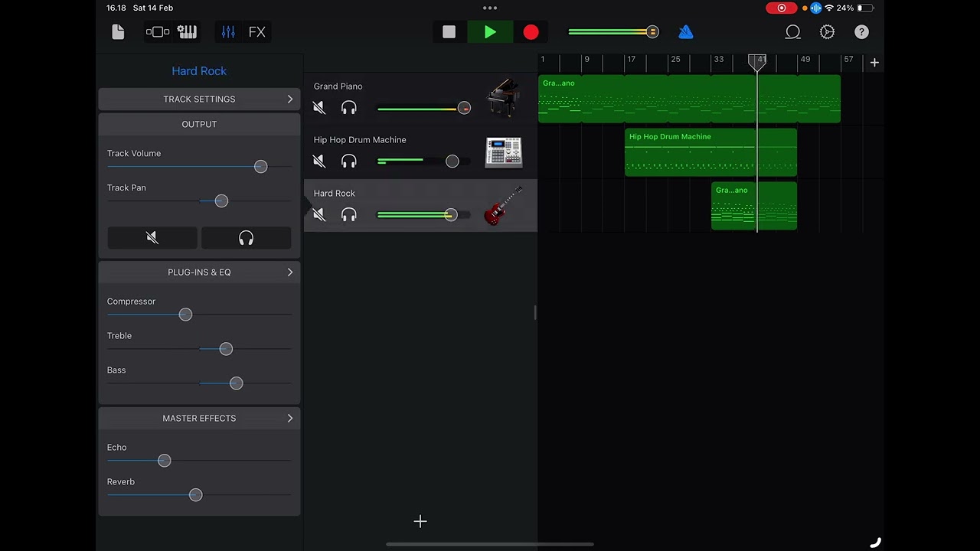Image resolution: width=980 pixels, height=551 pixels.
Task: Stop playback
Action: (x=449, y=32)
